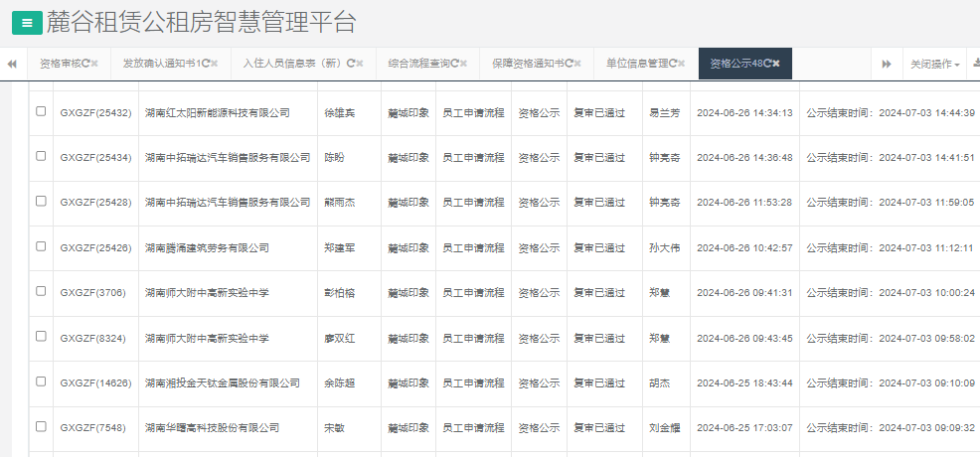This screenshot has width=980, height=457.
Task: Click timestamp 2024-06-26 14:34:13
Action: (744, 113)
